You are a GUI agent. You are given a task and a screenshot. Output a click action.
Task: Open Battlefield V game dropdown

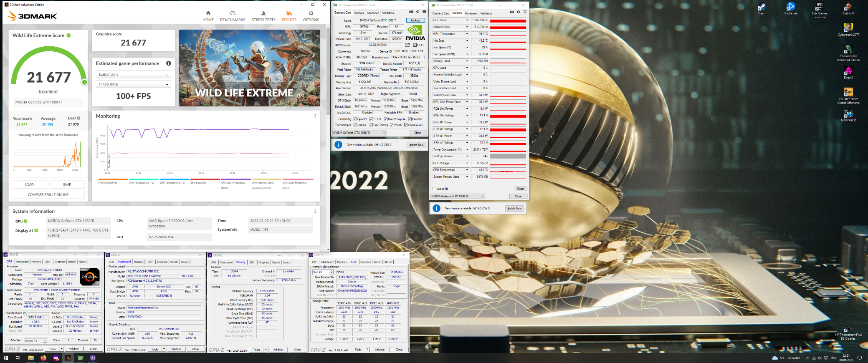coord(134,75)
